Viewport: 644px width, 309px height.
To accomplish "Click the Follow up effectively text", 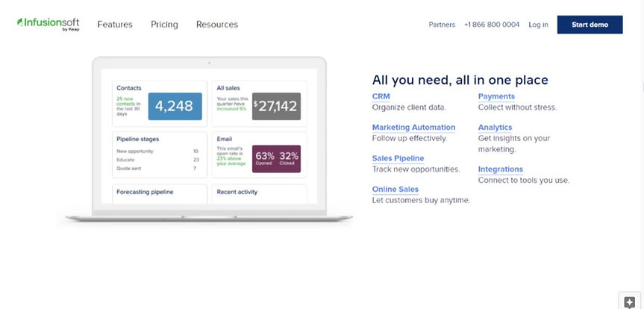I will [410, 139].
